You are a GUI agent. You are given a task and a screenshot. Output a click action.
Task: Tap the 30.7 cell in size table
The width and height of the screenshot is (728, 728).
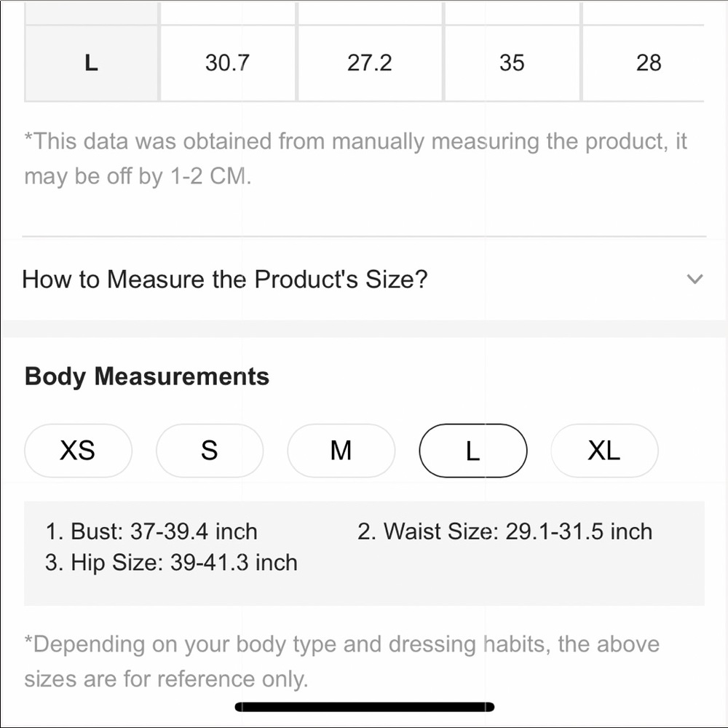pos(227,63)
